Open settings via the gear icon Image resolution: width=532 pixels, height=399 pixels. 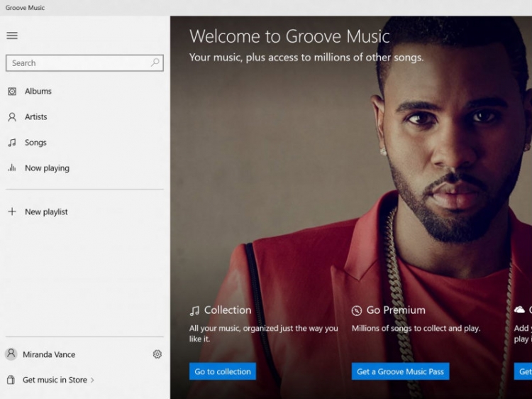pyautogui.click(x=157, y=354)
